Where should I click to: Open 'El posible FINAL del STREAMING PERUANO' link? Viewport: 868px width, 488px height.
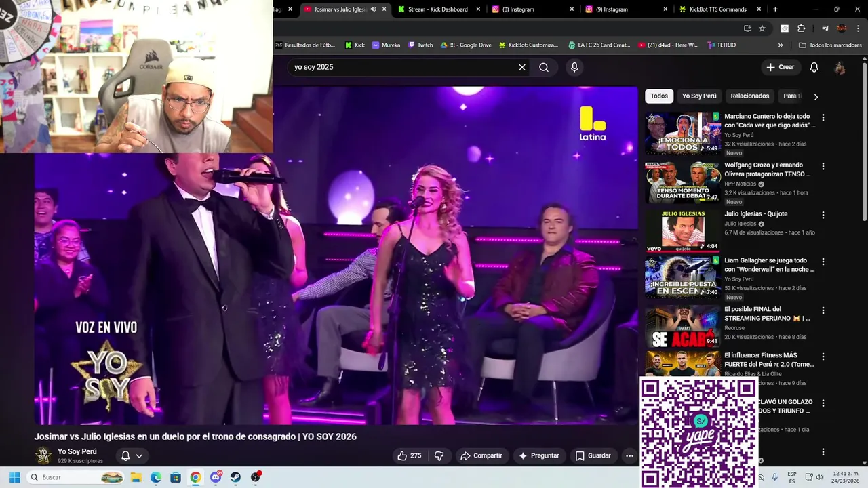coord(767,314)
